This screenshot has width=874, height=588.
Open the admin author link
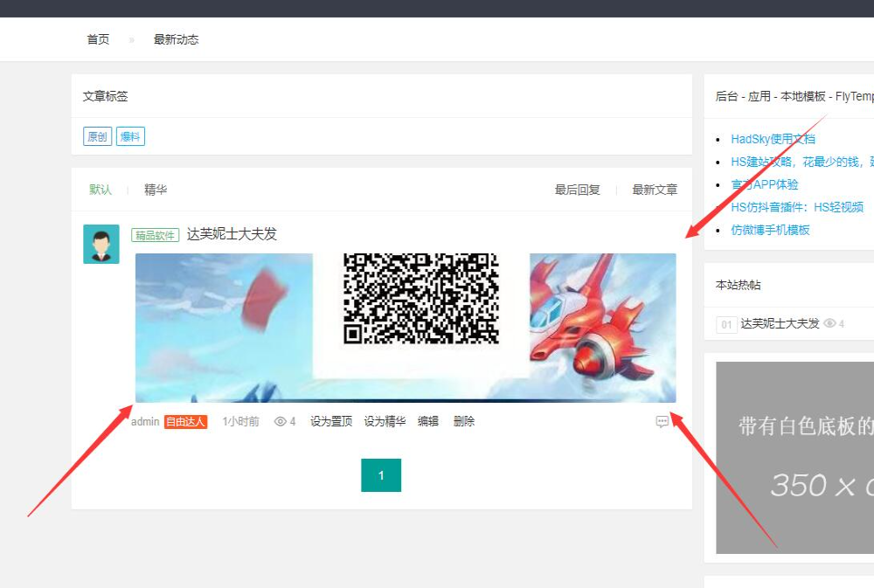(x=145, y=422)
